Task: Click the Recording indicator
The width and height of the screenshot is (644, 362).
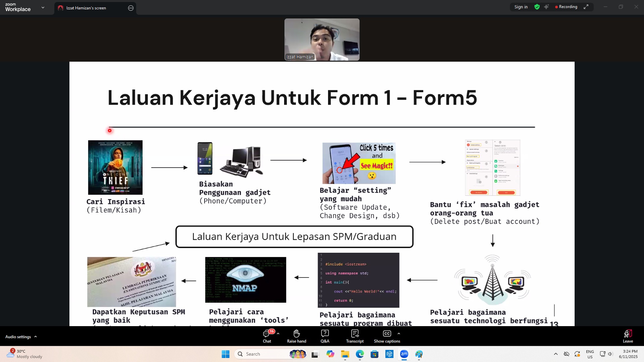Action: coord(566,7)
